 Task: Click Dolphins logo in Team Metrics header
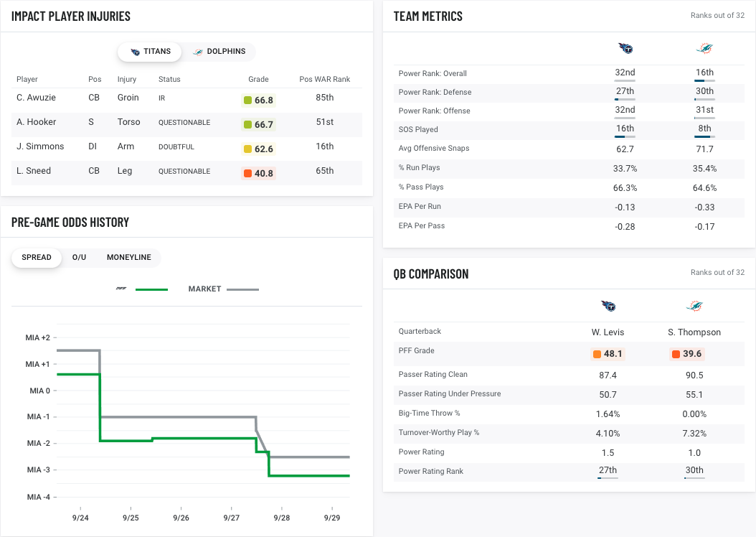point(704,49)
